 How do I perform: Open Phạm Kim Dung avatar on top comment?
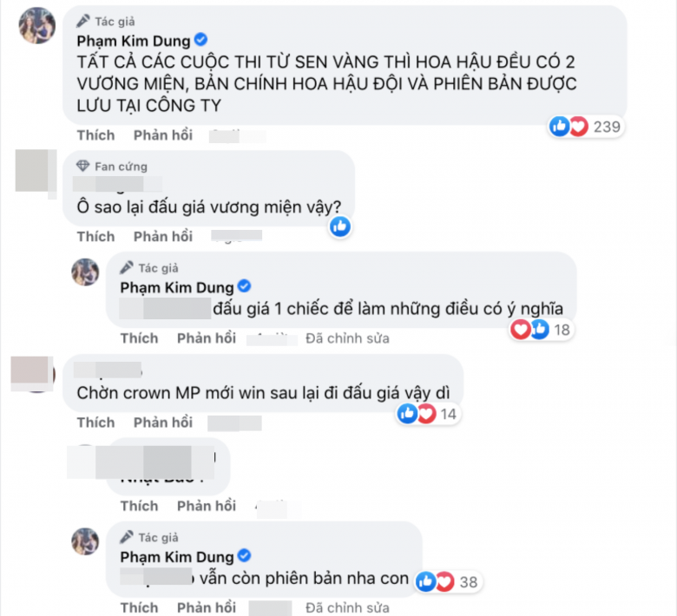37,25
